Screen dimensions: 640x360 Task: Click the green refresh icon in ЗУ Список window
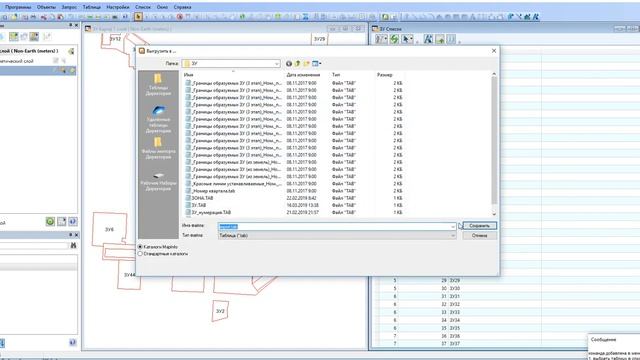tap(394, 39)
